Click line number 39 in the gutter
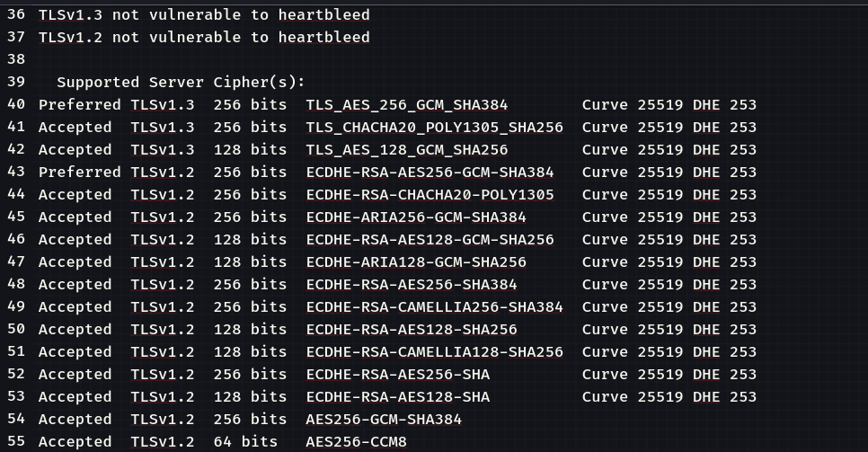Image resolution: width=868 pixels, height=452 pixels. (x=15, y=82)
